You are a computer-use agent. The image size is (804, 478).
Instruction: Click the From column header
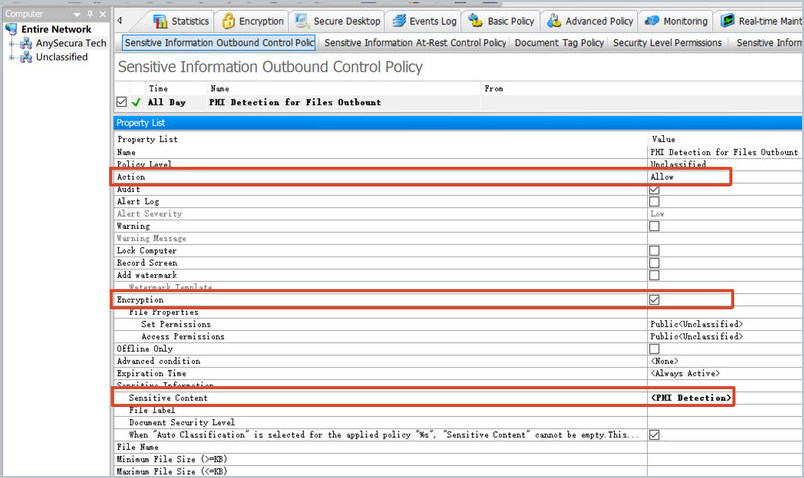click(x=494, y=88)
